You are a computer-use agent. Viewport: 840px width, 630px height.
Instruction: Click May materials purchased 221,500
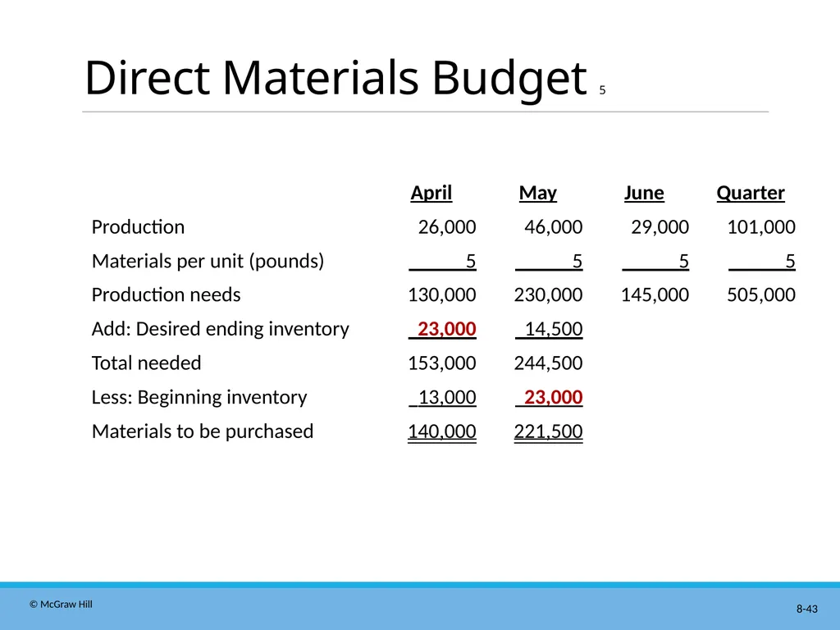548,431
